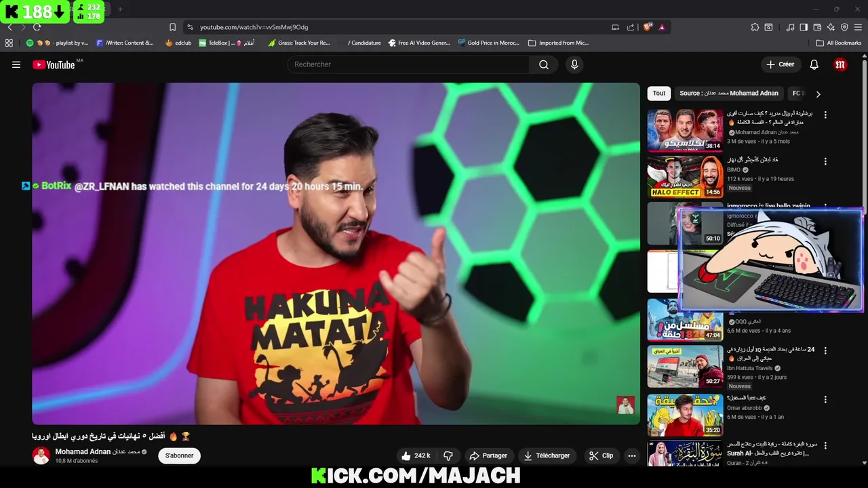Reload the page with the refresh icon
The height and width of the screenshot is (488, 868).
coord(37,27)
